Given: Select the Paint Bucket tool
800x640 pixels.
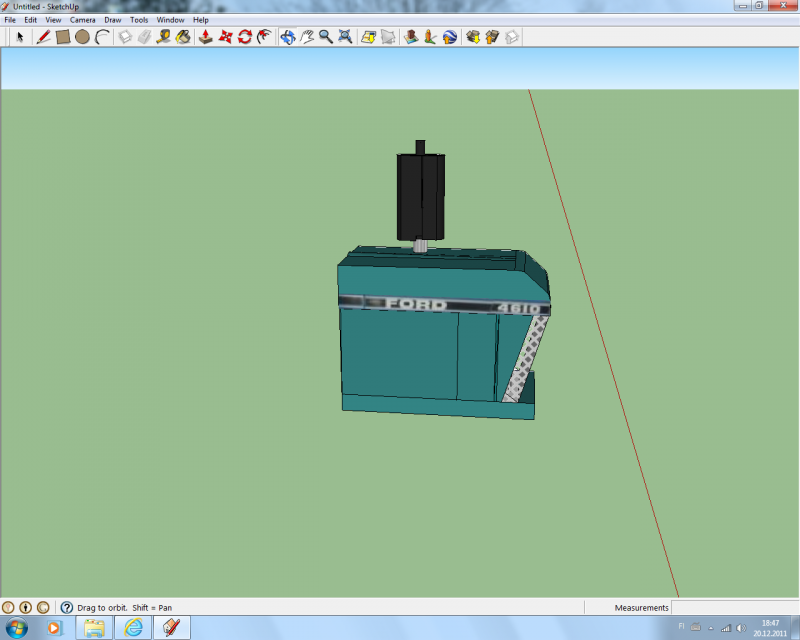Looking at the screenshot, I should (183, 37).
